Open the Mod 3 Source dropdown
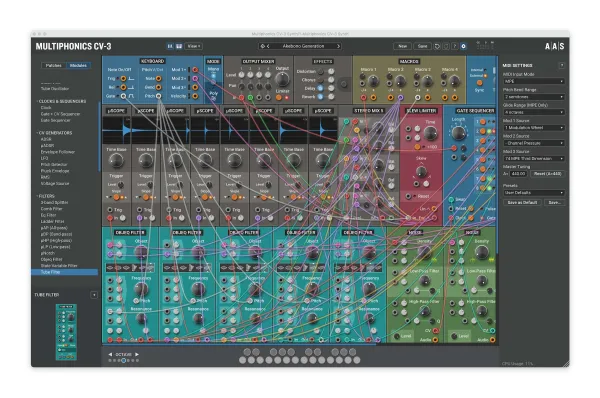The width and height of the screenshot is (600, 398). tap(534, 158)
